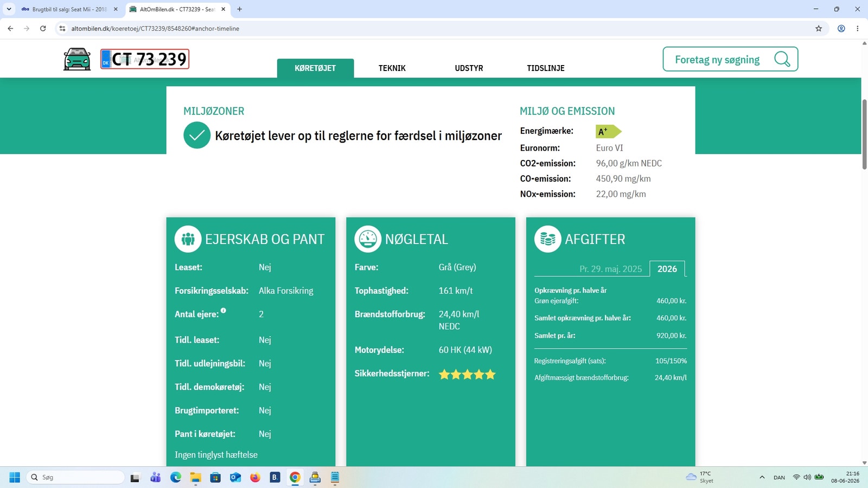Click the CT 73 239 license plate

click(145, 59)
